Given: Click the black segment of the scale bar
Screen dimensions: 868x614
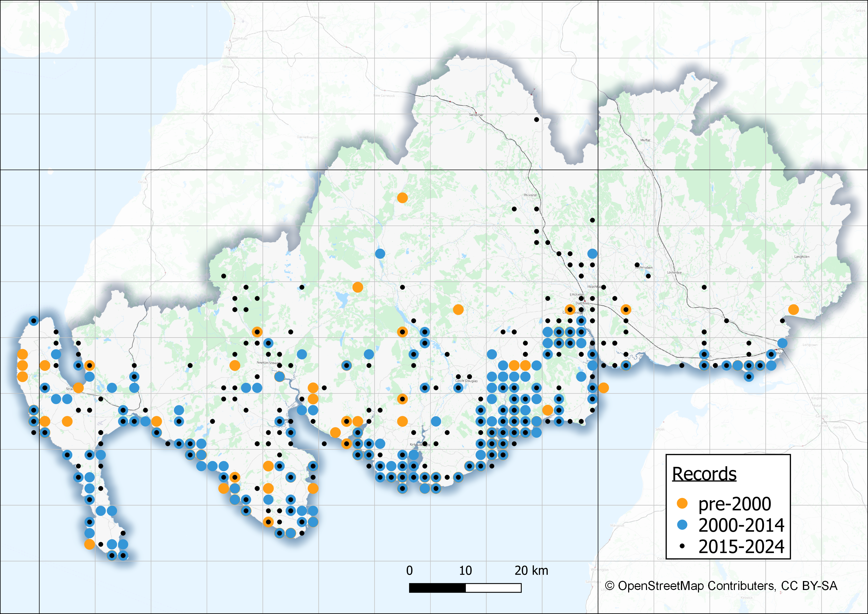Looking at the screenshot, I should 437,588.
